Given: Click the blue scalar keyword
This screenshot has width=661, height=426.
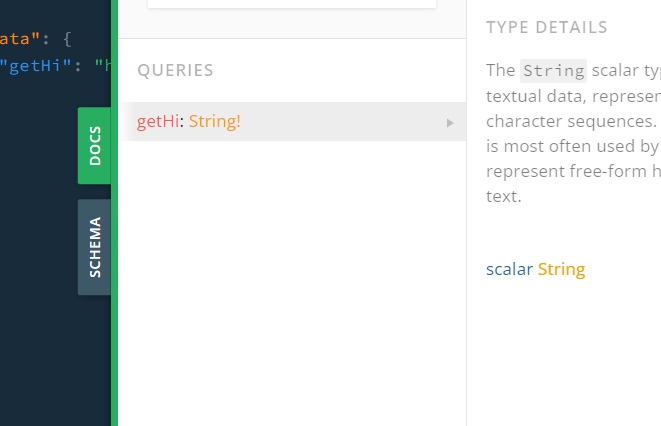Looking at the screenshot, I should tap(509, 269).
